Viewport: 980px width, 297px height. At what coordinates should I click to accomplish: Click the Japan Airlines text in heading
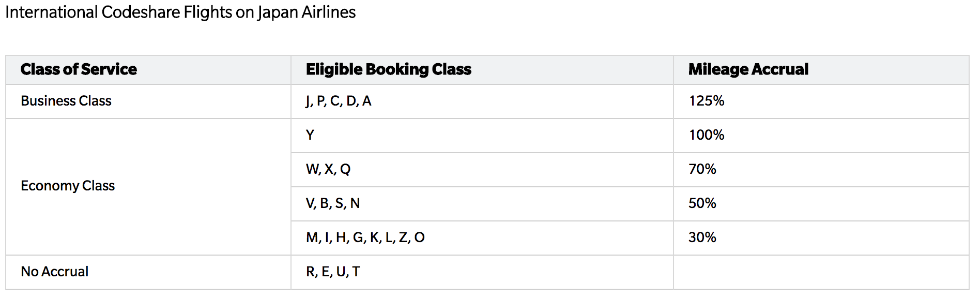pyautogui.click(x=307, y=12)
